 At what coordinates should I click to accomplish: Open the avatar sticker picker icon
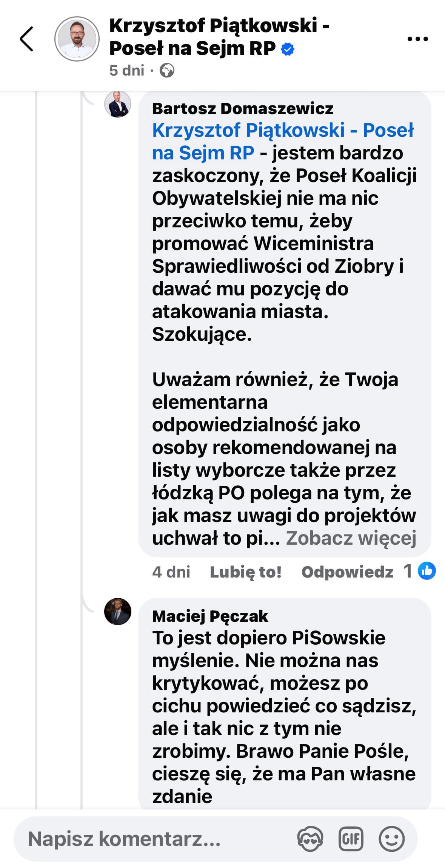(310, 839)
